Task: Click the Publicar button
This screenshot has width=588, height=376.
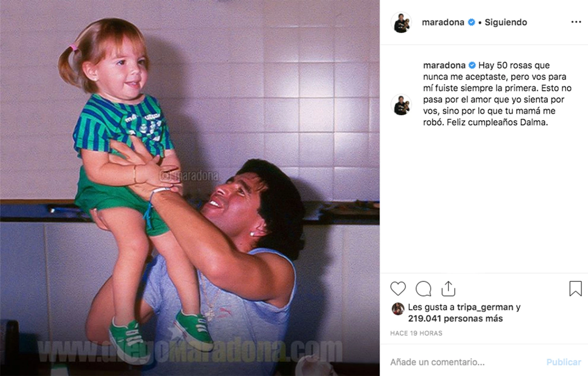Action: click(563, 362)
